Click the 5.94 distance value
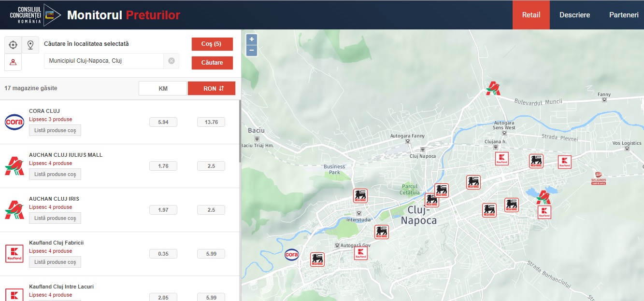Image resolution: width=644 pixels, height=301 pixels. (163, 122)
